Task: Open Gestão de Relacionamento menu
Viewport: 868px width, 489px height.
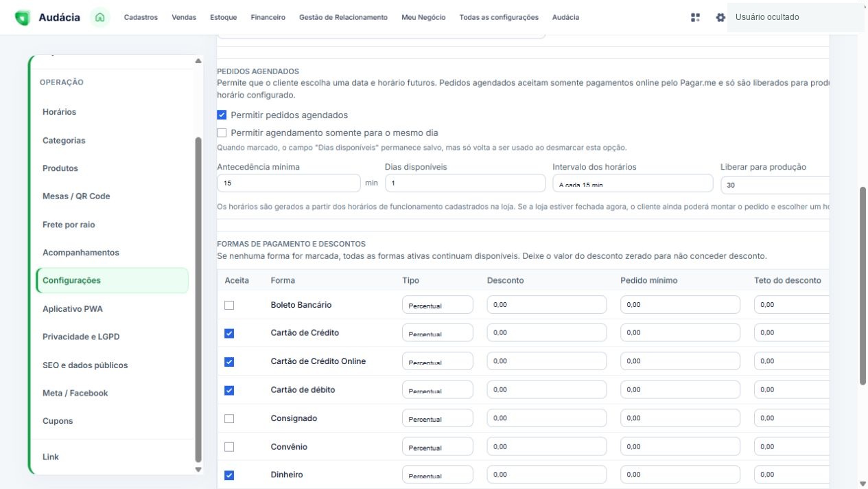Action: click(343, 17)
